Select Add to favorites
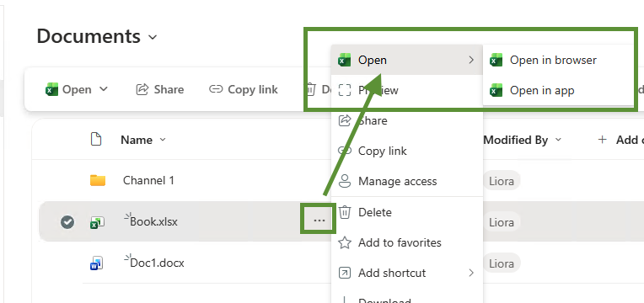This screenshot has height=303, width=644. (x=406, y=242)
